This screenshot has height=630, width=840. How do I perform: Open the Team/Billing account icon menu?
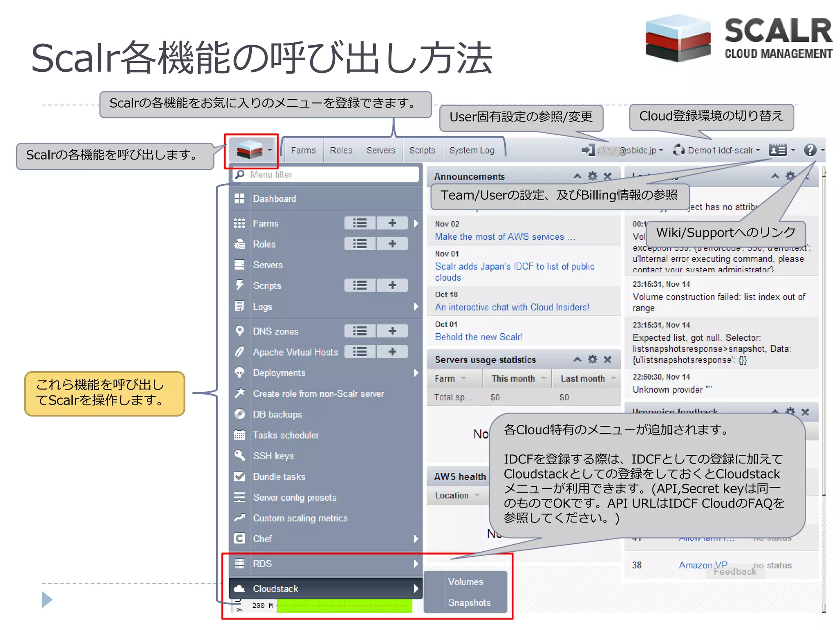click(x=778, y=150)
